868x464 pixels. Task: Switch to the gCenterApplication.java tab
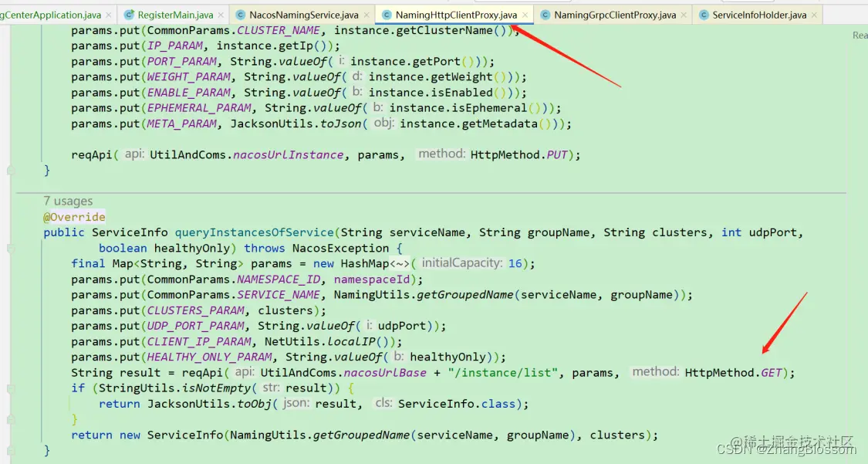tap(50, 15)
